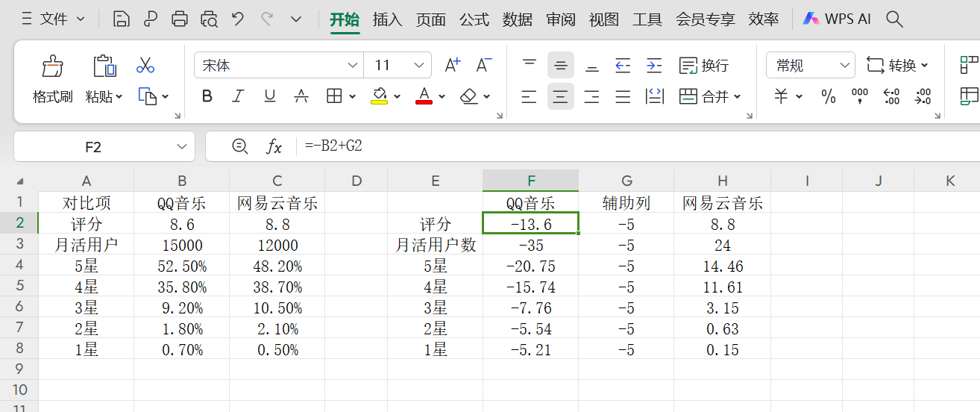
Task: Switch to the 数据 tab
Action: pos(518,19)
